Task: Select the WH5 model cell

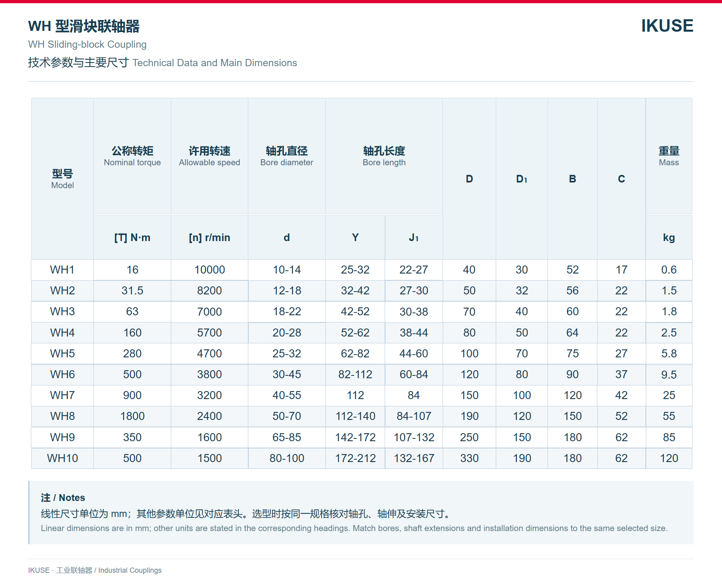Action: [62, 353]
